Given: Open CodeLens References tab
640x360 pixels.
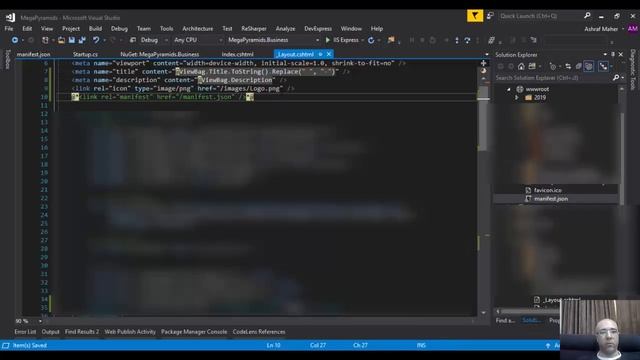Looking at the screenshot, I should click(259, 332).
